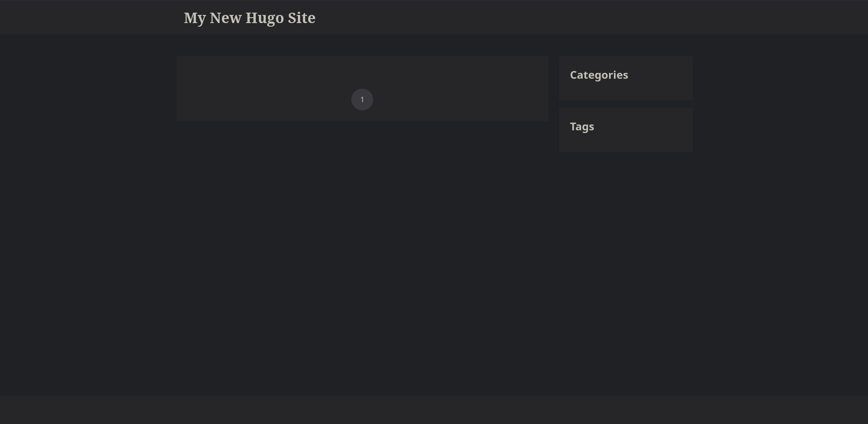The height and width of the screenshot is (424, 868).
Task: Focus the Tags title text
Action: (x=582, y=127)
